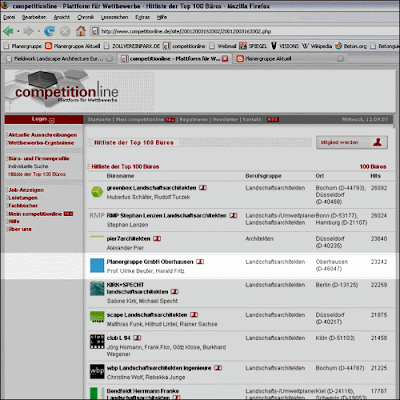Viewport: 400px width, 400px height.
Task: Open Wettbewerbs-Ergebnisse in sidebar
Action: (x=41, y=143)
